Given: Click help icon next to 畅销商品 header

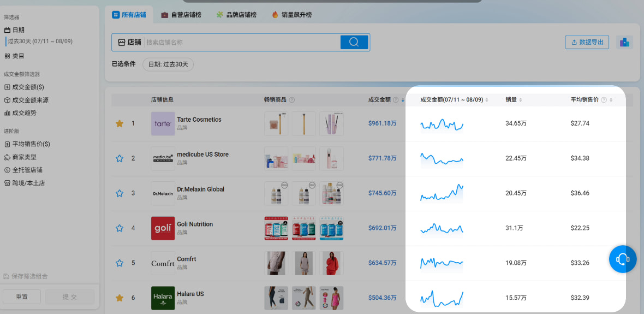Looking at the screenshot, I should tap(292, 100).
